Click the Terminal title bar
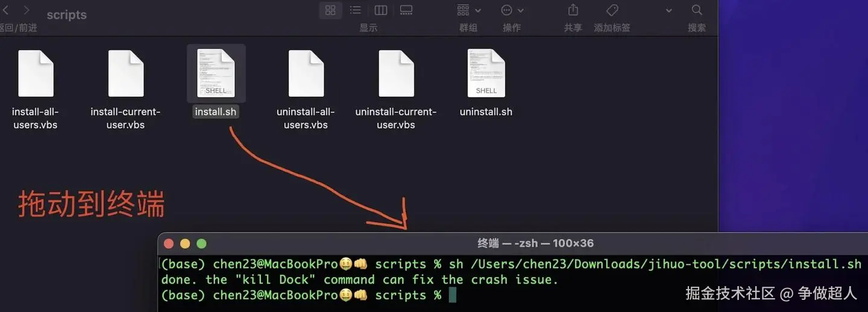The height and width of the screenshot is (312, 868). tap(512, 243)
